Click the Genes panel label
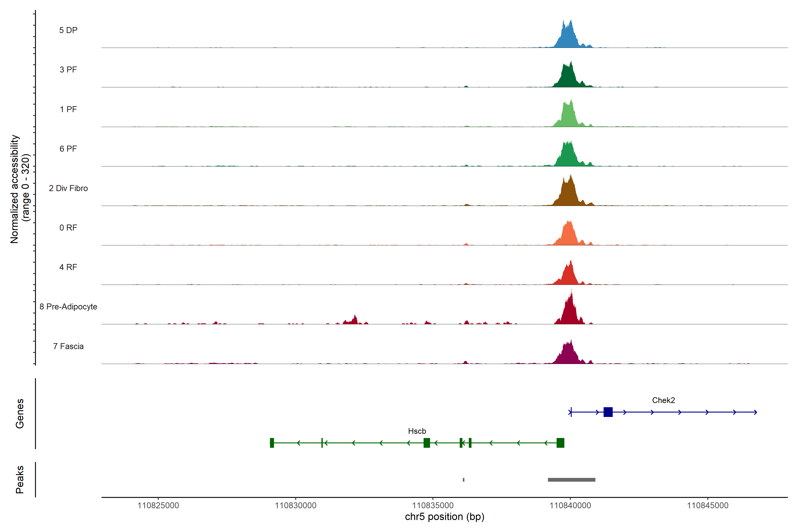The height and width of the screenshot is (532, 798). coord(20,414)
